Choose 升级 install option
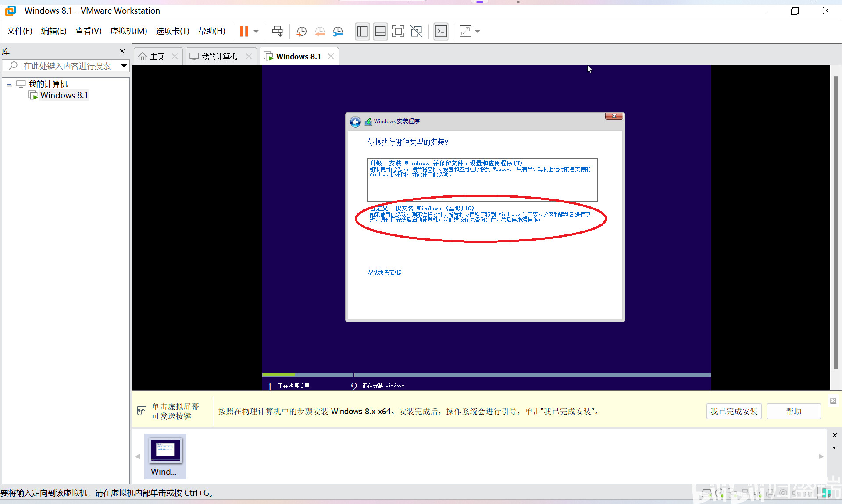Screen dimensions: 842x504 click(x=482, y=180)
